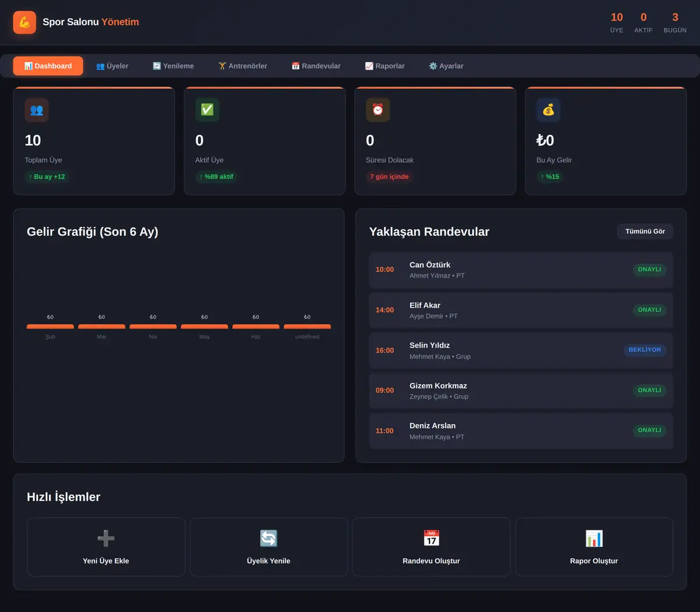Click the Üyelik Yenile quick action
Image resolution: width=700 pixels, height=612 pixels.
[268, 547]
